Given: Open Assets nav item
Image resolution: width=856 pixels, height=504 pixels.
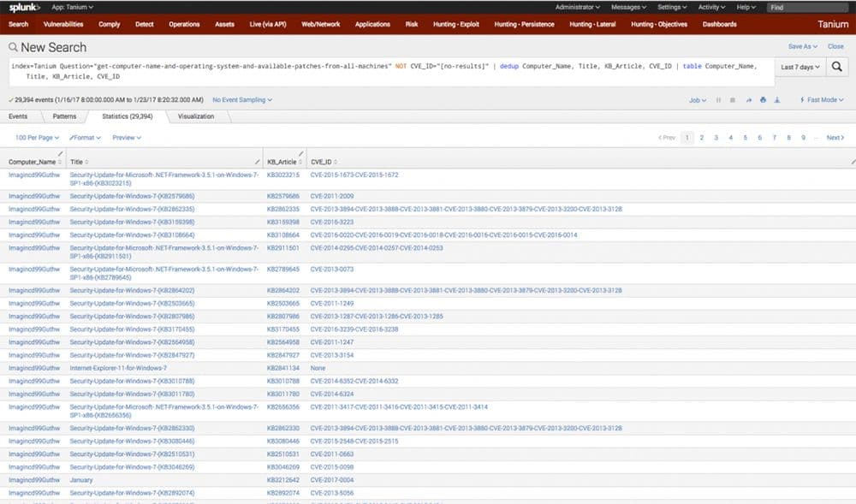Looking at the screenshot, I should (x=224, y=25).
